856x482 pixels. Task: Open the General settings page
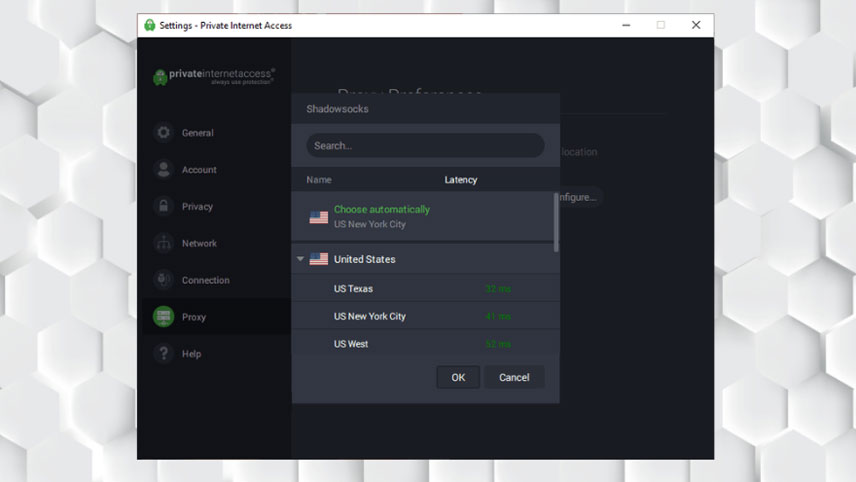point(198,133)
